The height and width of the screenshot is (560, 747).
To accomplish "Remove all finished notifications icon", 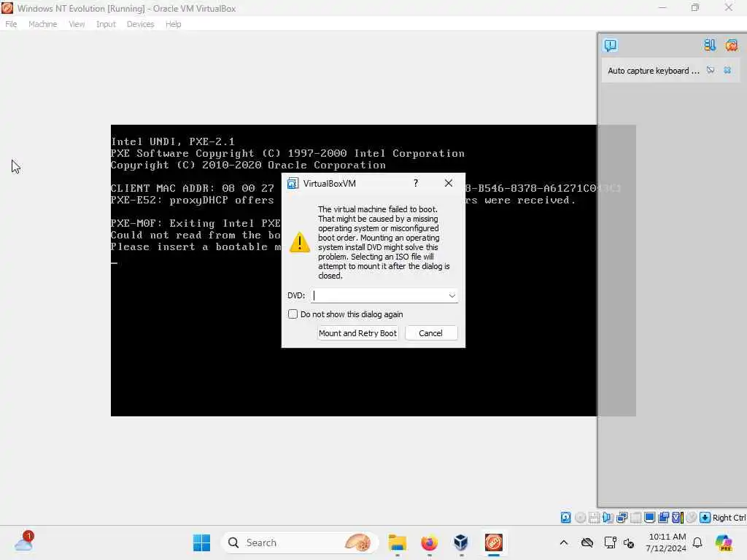I will coord(731,45).
